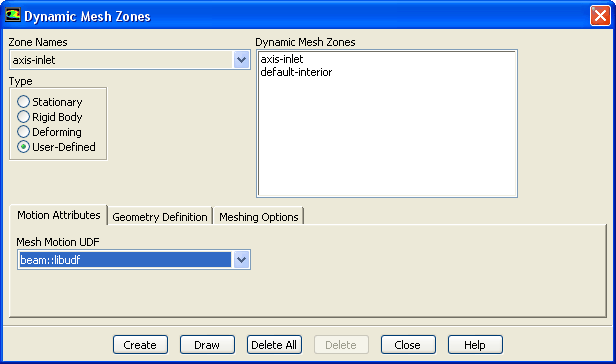
Task: Click the Draw button
Action: (x=207, y=345)
